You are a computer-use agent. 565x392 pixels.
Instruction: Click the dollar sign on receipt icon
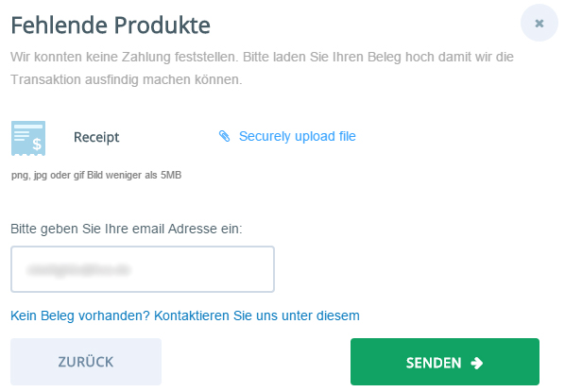(37, 145)
